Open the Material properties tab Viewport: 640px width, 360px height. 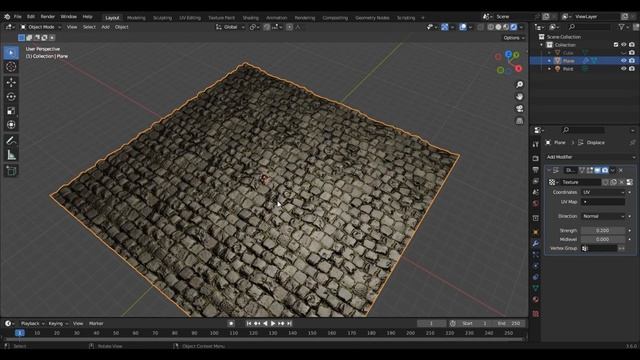536,299
